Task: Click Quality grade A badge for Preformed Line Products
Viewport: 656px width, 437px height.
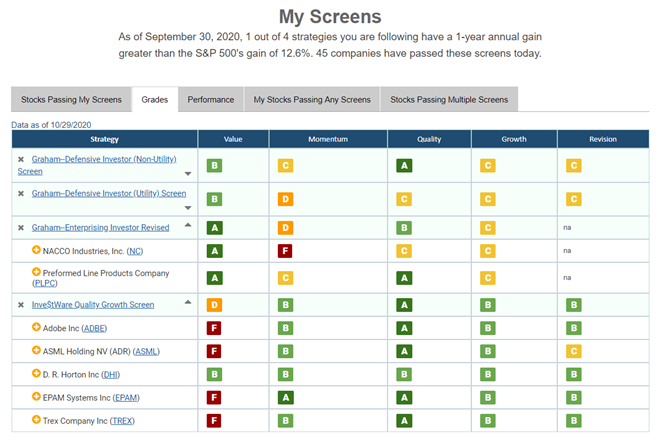Action: (404, 278)
